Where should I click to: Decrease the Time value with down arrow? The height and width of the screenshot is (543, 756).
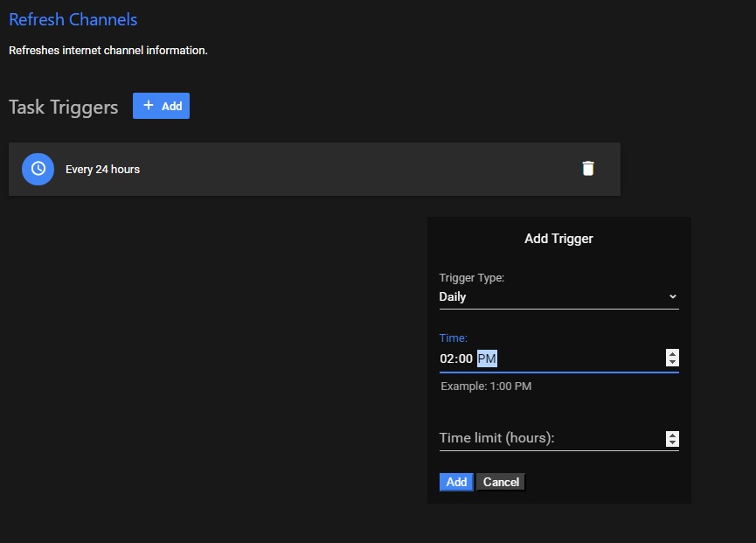tap(672, 362)
